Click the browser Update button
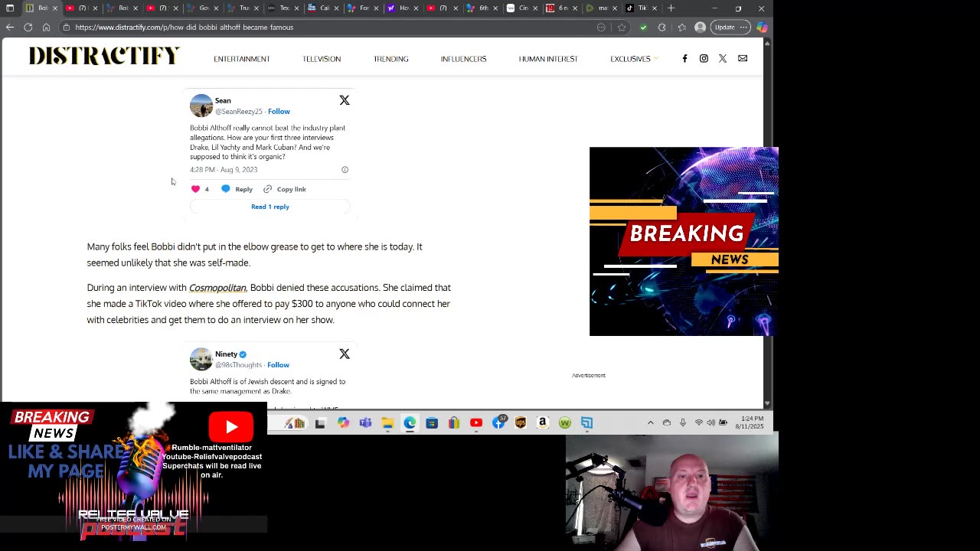The width and height of the screenshot is (980, 551). tap(724, 27)
